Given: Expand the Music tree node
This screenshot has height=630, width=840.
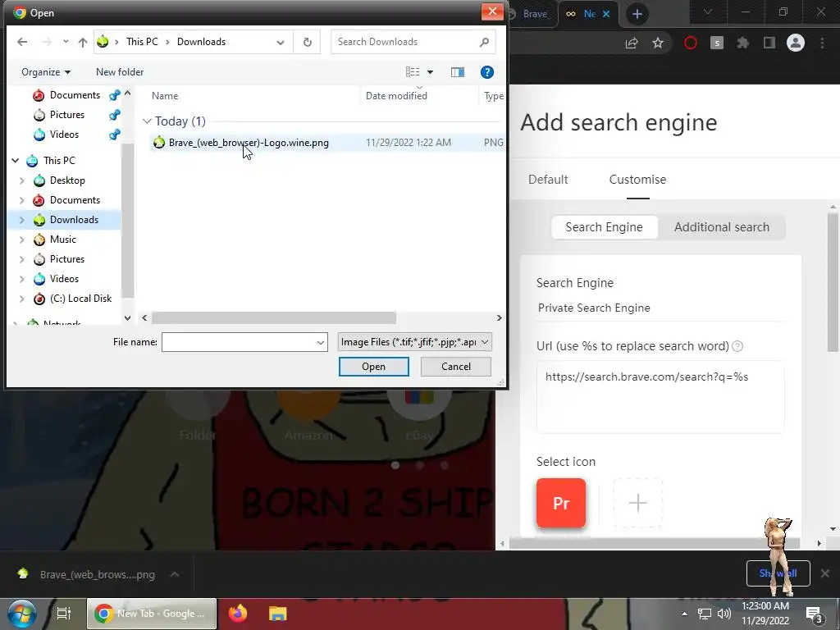Looking at the screenshot, I should click(x=22, y=240).
